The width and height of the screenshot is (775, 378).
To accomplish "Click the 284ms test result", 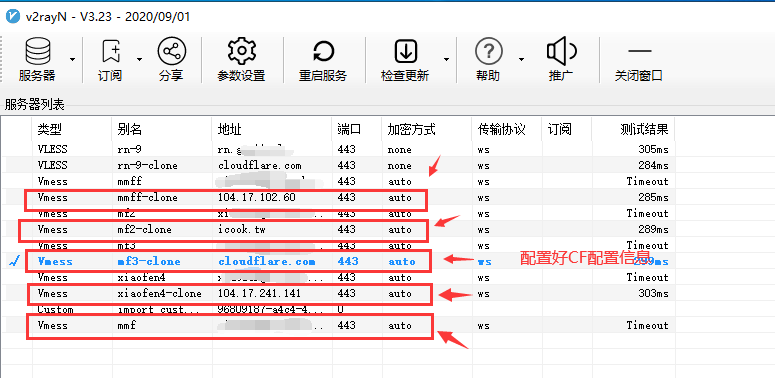I will [x=652, y=166].
